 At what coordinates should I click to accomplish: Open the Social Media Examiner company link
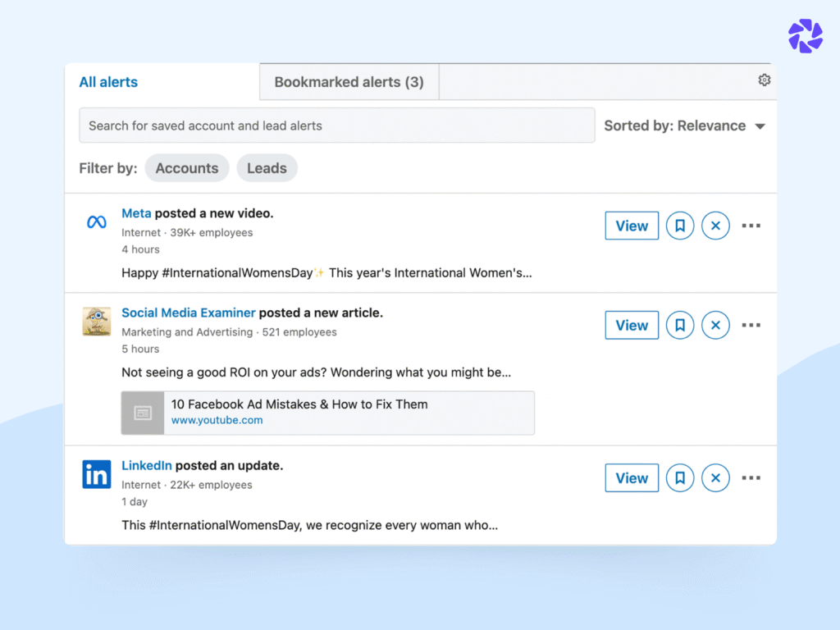(188, 313)
